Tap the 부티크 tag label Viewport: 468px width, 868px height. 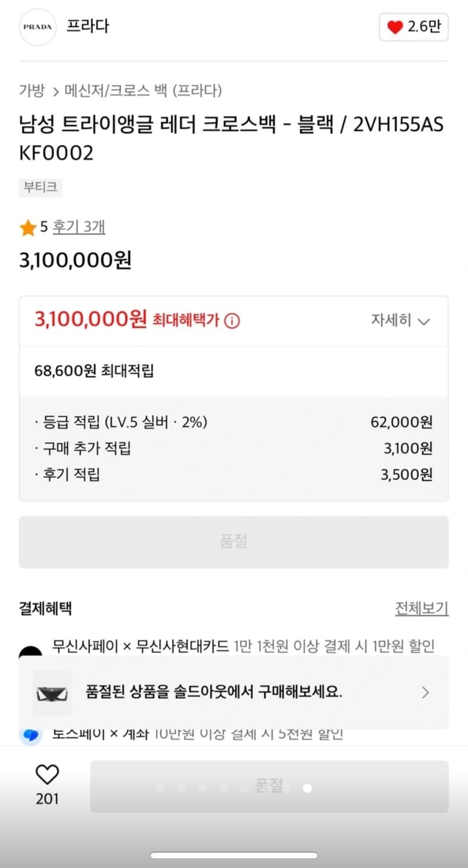(x=40, y=187)
